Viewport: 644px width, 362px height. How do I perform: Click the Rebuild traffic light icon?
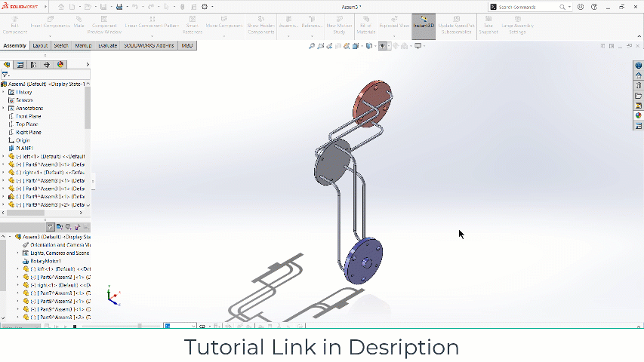coord(183,7)
